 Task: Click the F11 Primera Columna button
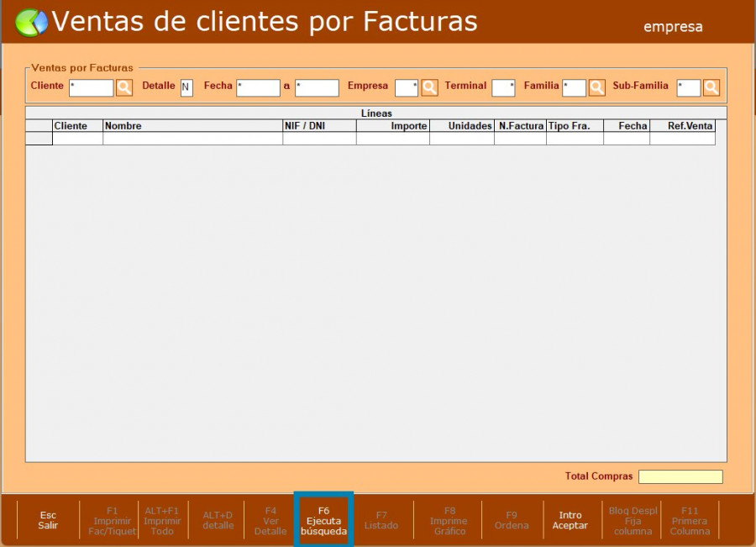[690, 520]
